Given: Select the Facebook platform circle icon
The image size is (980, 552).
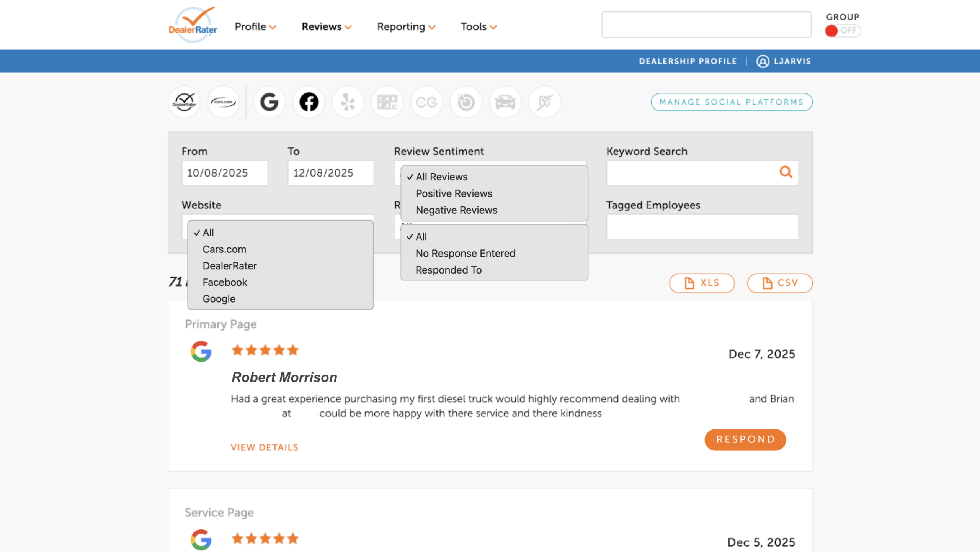Looking at the screenshot, I should click(309, 102).
